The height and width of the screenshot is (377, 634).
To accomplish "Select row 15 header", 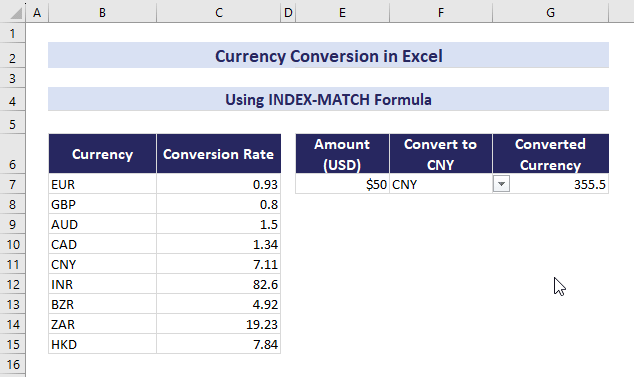I will point(13,344).
